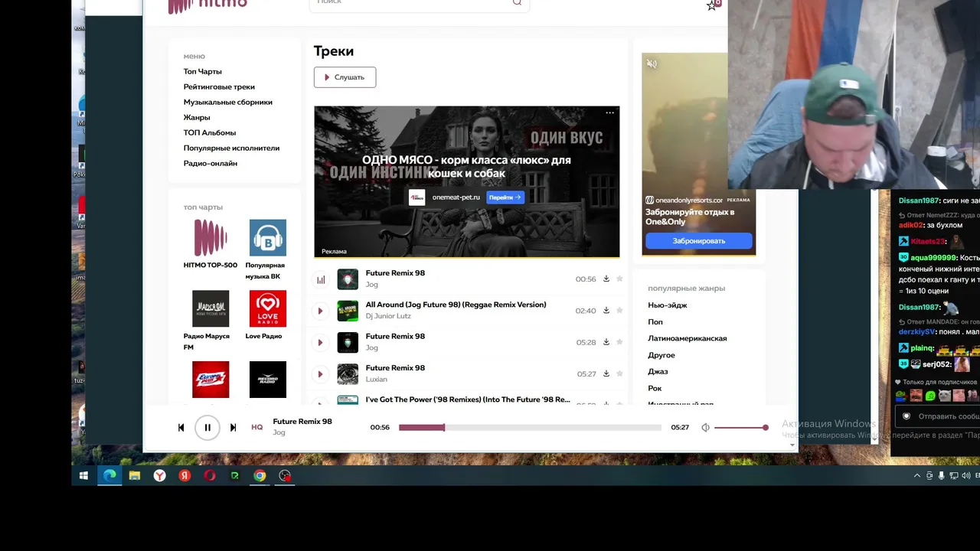Favorite All Around Reggae Remix track
Viewport: 980px width, 551px height.
pos(619,311)
